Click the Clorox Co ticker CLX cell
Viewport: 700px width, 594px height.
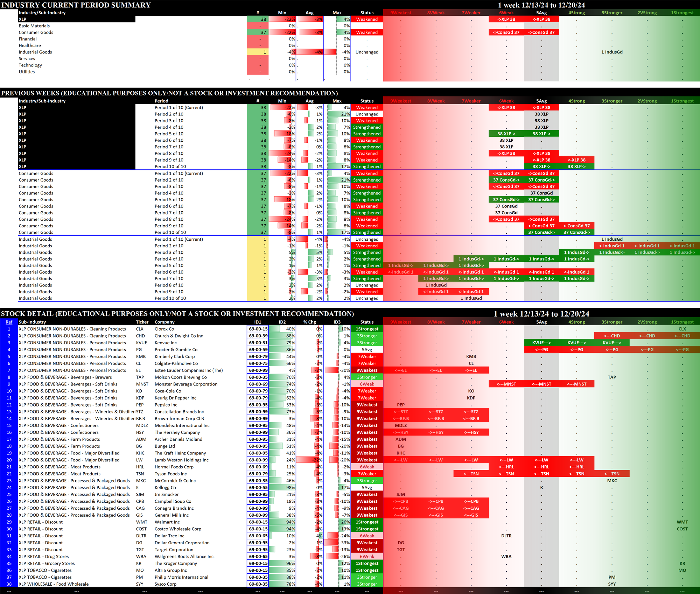140,329
